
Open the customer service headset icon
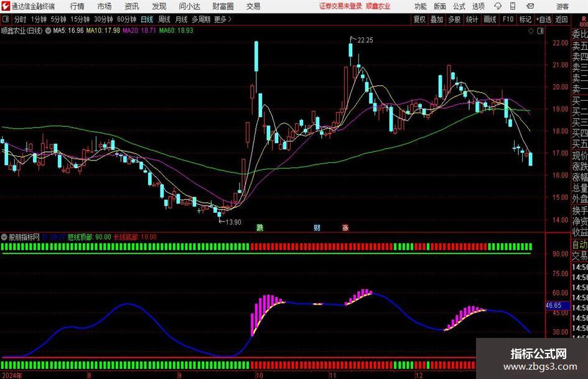tap(498, 6)
